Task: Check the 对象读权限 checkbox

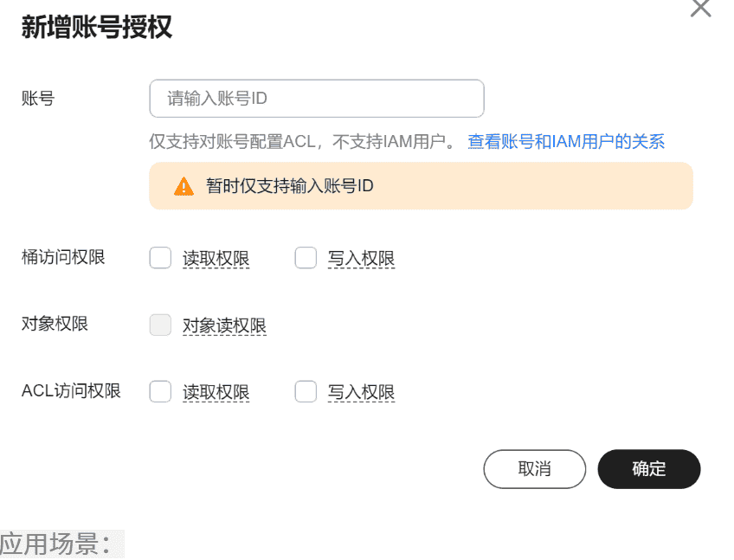Action: click(x=160, y=325)
